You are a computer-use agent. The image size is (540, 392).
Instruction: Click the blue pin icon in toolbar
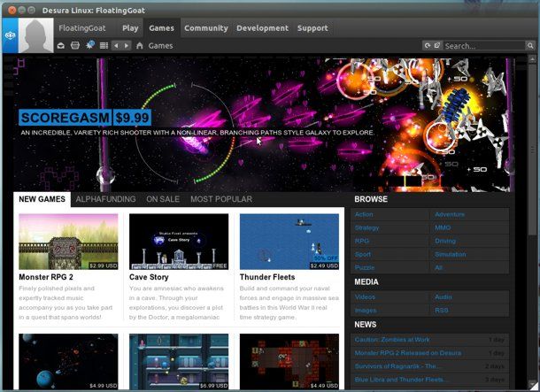coord(89,45)
